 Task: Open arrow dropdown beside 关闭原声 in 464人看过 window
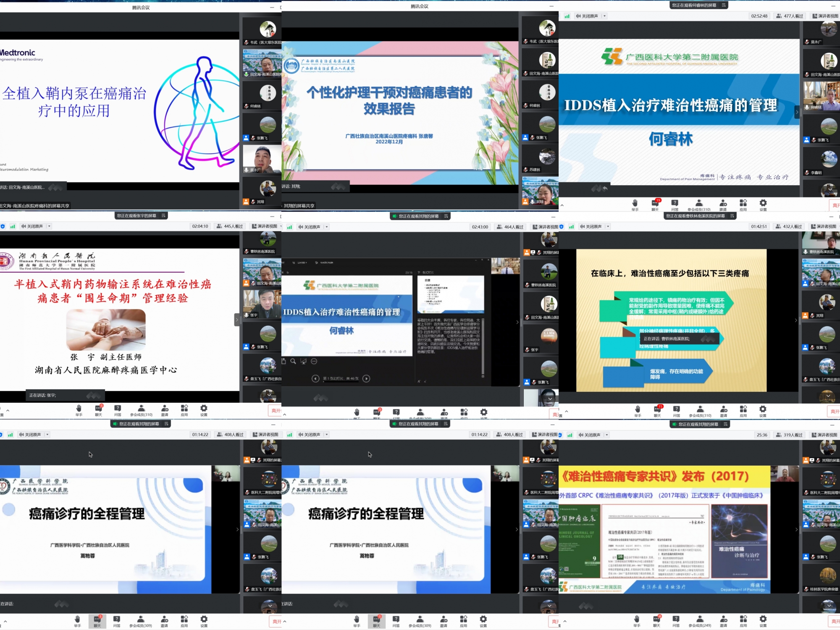coord(327,227)
